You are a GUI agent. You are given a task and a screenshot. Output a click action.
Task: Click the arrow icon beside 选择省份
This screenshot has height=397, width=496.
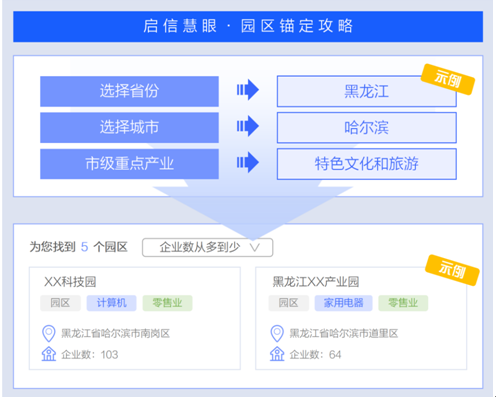248,90
